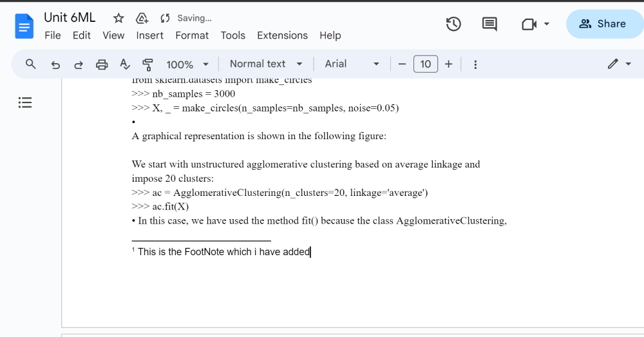Click the Google Docs home icon

(24, 26)
